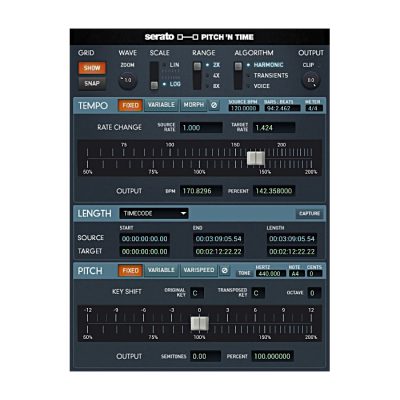
Task: Select the 4X range option
Action: click(216, 76)
